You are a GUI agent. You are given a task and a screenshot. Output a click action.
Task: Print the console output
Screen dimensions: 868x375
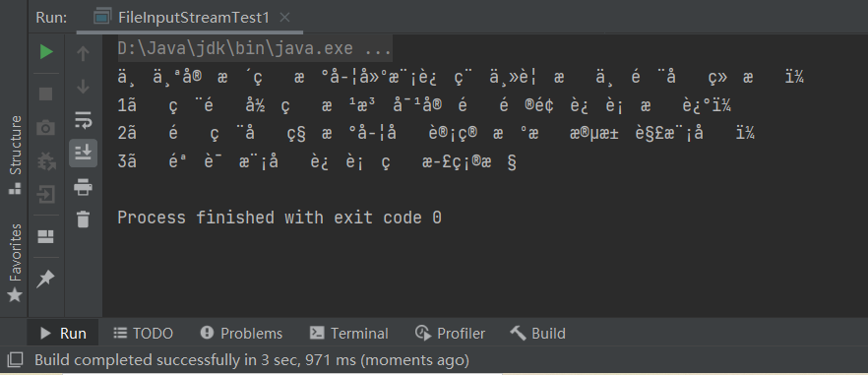[83, 187]
